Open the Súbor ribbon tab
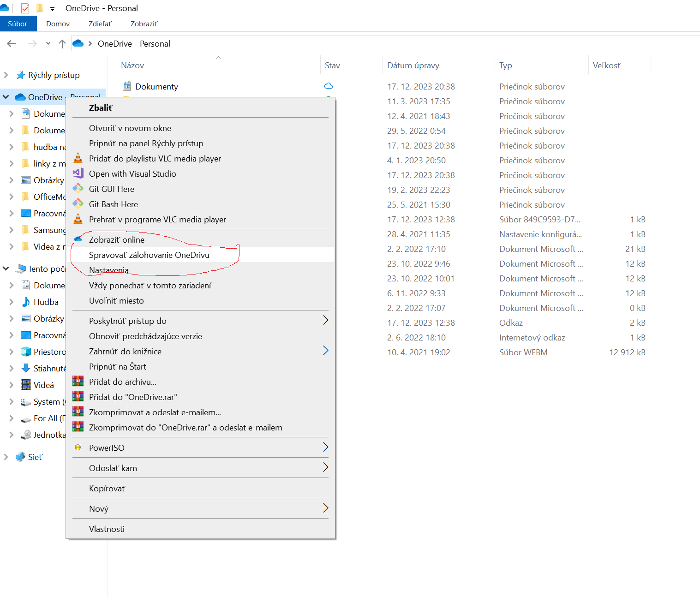Viewport: 700px width, 597px height. pos(18,24)
